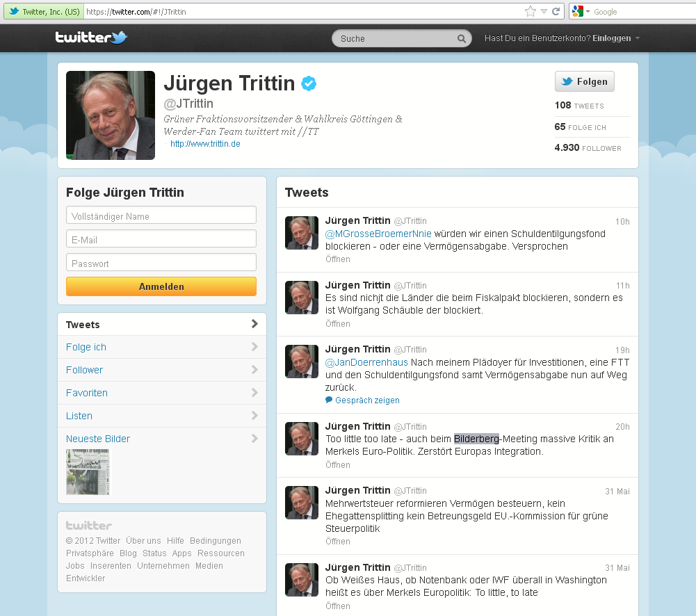Select the Tweets sidebar tab
Screen dimensions: 696x616
click(162, 325)
